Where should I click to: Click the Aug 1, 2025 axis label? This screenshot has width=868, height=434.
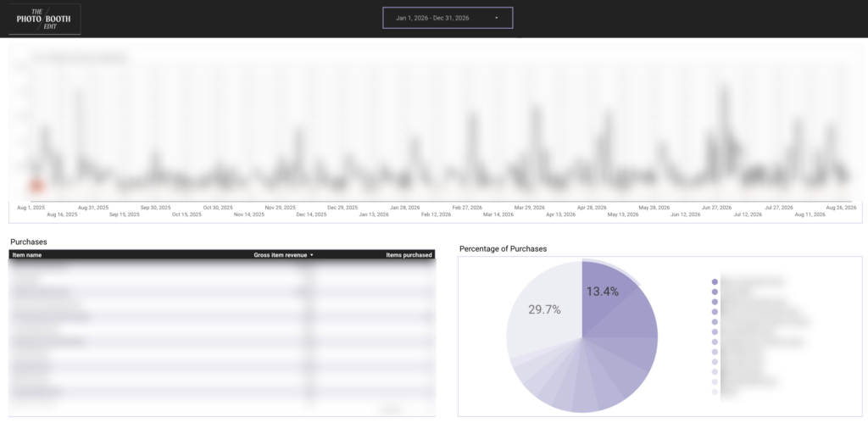click(31, 208)
